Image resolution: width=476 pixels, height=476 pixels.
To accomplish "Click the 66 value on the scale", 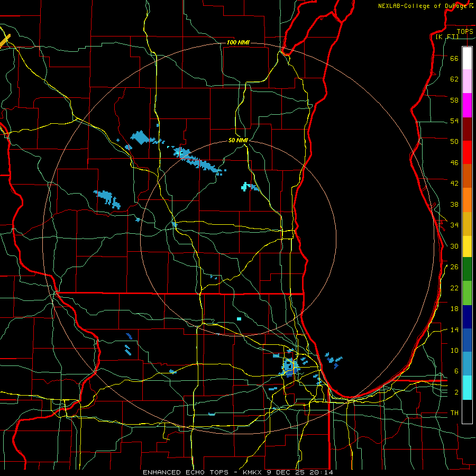I will (454, 58).
